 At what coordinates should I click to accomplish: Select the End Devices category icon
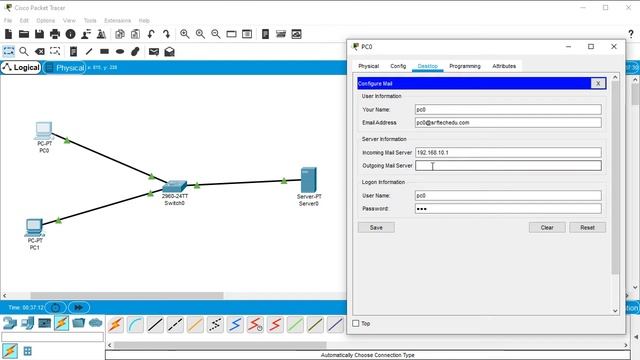pos(27,323)
